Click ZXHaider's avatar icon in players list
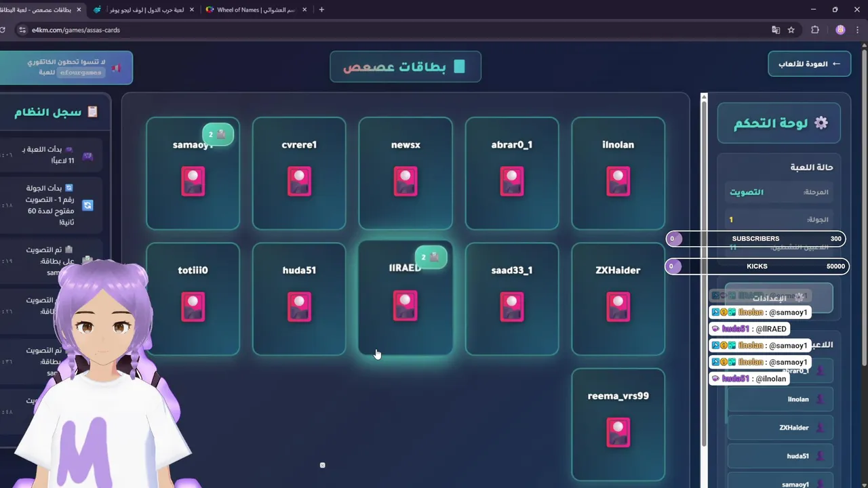Screen dimensions: 868x488 pyautogui.click(x=819, y=428)
